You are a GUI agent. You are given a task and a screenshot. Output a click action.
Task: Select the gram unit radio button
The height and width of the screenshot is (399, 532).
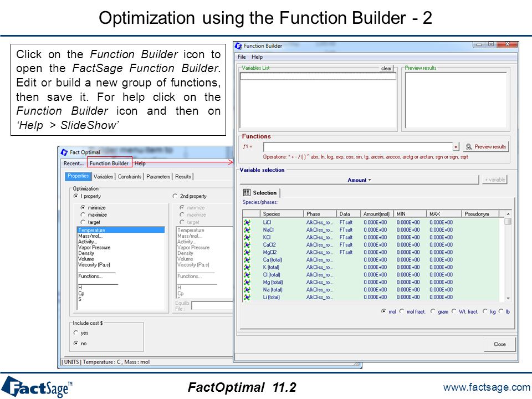click(433, 311)
